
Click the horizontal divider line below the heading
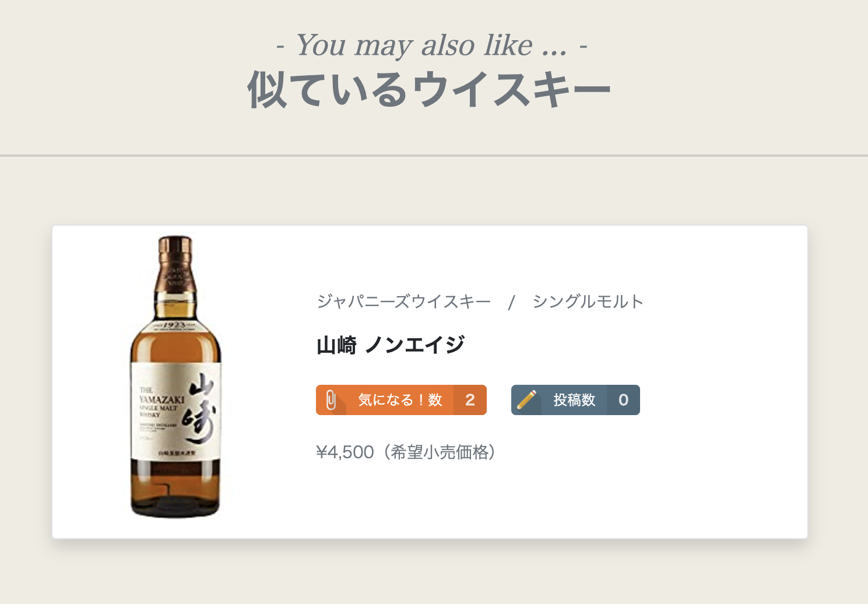point(434,156)
